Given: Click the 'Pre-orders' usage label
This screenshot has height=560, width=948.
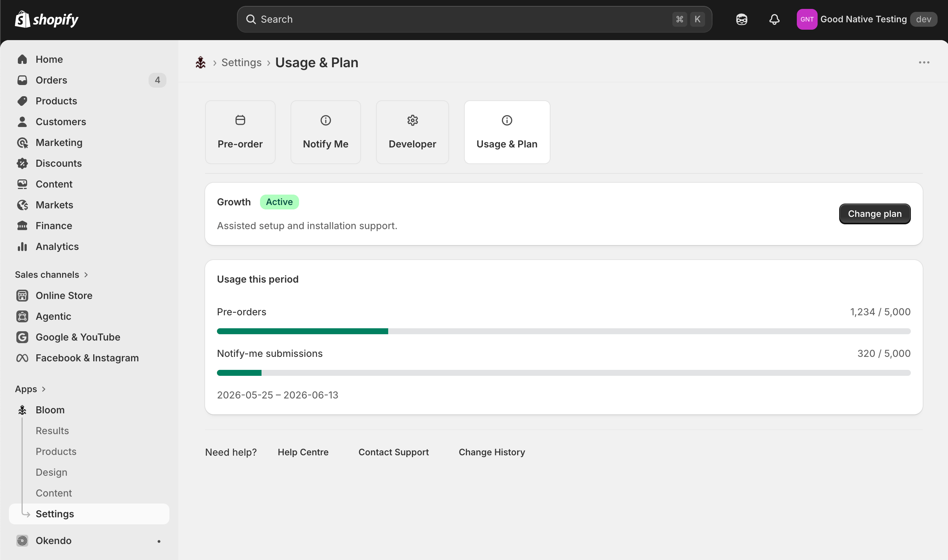Looking at the screenshot, I should (241, 312).
